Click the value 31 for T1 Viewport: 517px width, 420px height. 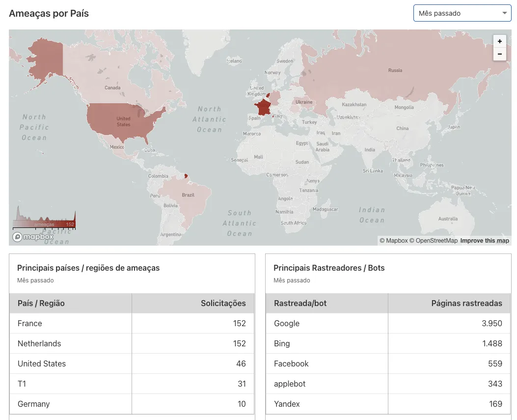(242, 384)
